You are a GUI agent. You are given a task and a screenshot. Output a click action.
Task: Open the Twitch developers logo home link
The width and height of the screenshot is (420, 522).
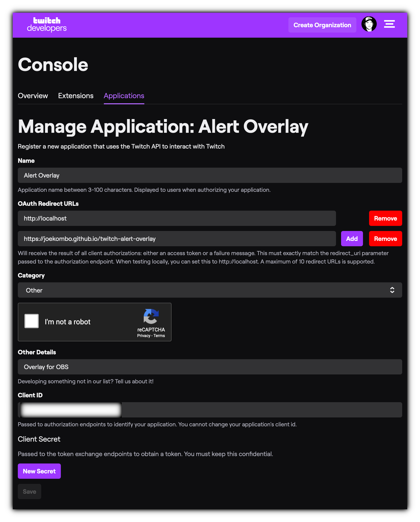(x=47, y=25)
